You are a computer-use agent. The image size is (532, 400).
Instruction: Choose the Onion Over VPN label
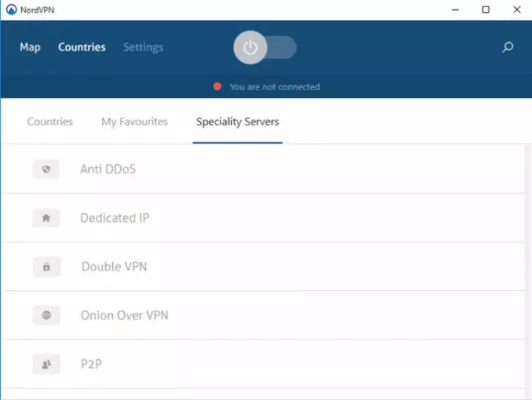pyautogui.click(x=125, y=315)
